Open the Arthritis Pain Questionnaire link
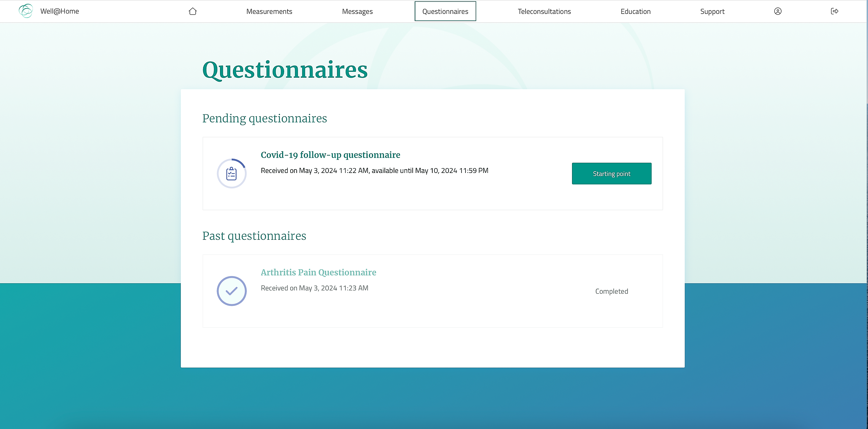This screenshot has height=429, width=868. pyautogui.click(x=318, y=272)
